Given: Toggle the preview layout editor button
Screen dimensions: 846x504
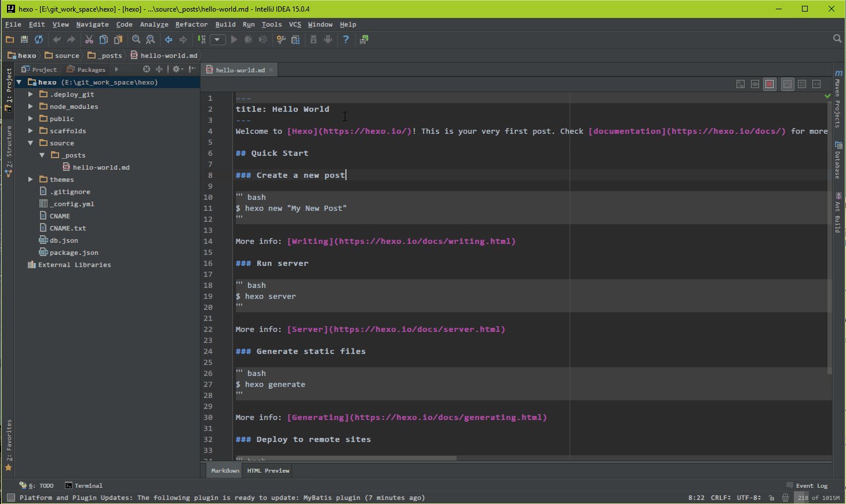Looking at the screenshot, I should [x=787, y=84].
